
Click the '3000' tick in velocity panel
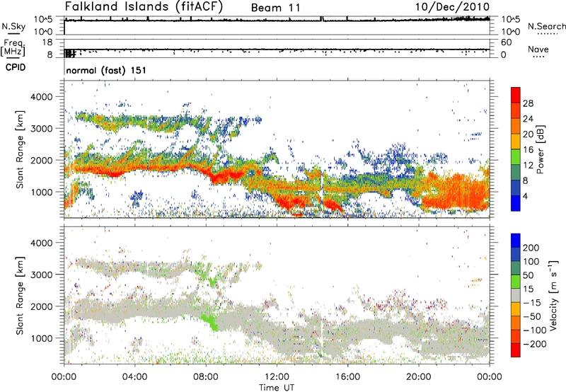coord(42,275)
